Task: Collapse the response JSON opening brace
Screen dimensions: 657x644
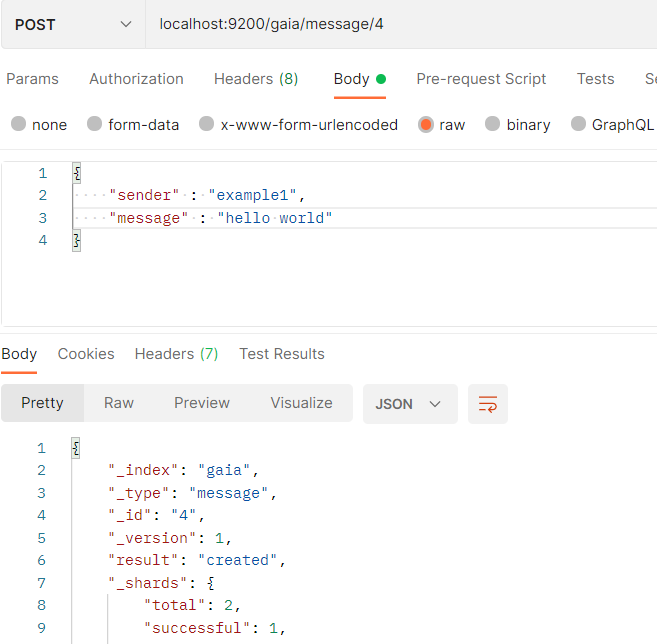Action: coord(76,448)
